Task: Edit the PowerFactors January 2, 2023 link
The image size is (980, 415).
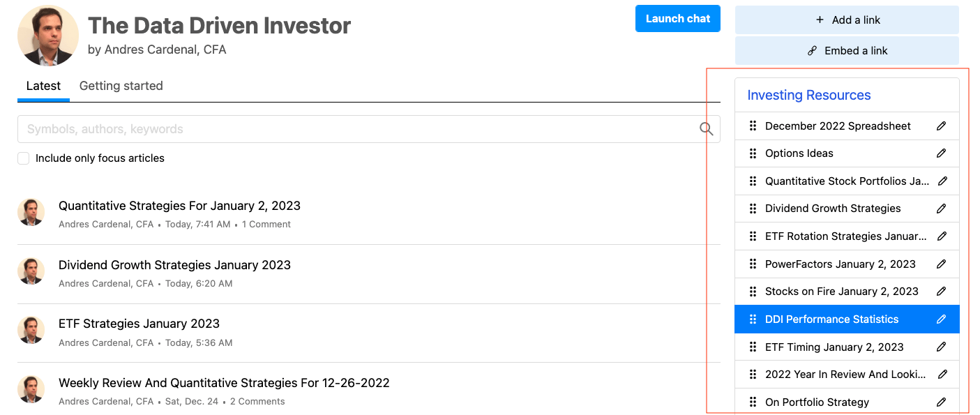Action: [x=942, y=264]
